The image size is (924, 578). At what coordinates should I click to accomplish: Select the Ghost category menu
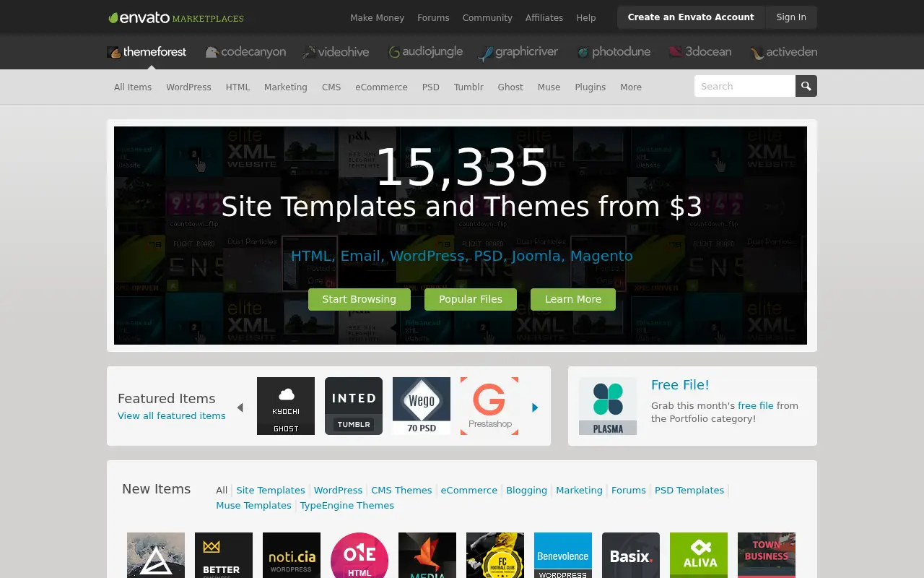[510, 87]
